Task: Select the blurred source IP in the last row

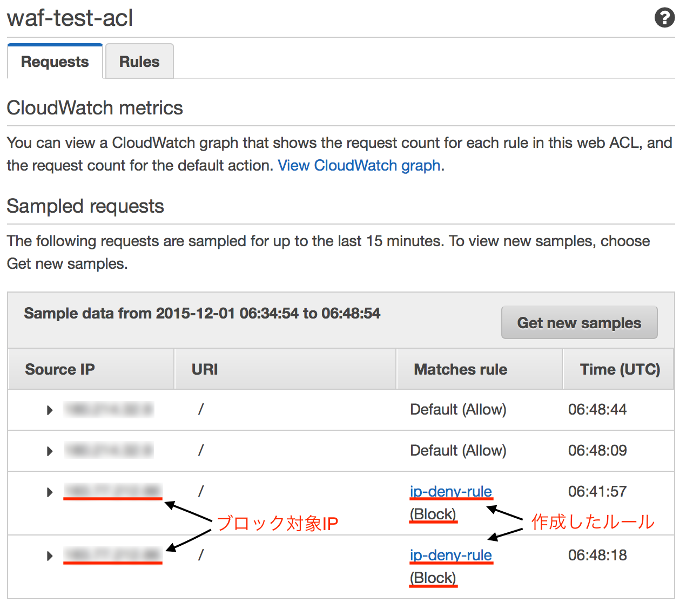Action: [x=112, y=555]
